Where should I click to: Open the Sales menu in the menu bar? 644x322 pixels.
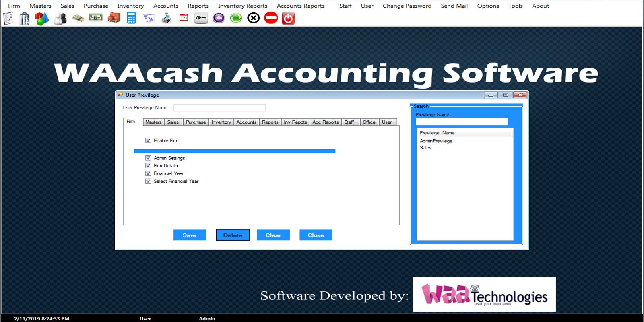(x=68, y=6)
